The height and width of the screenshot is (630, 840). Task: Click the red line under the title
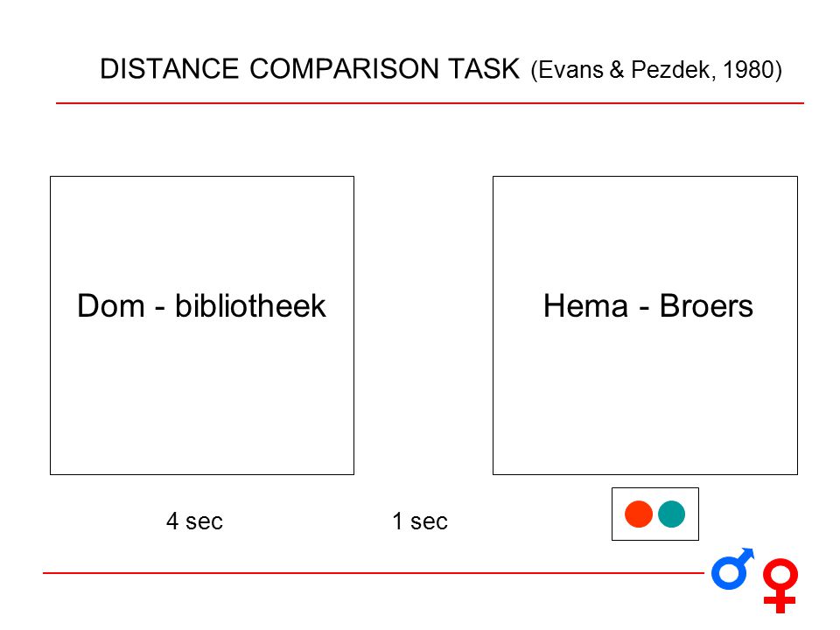tap(430, 103)
